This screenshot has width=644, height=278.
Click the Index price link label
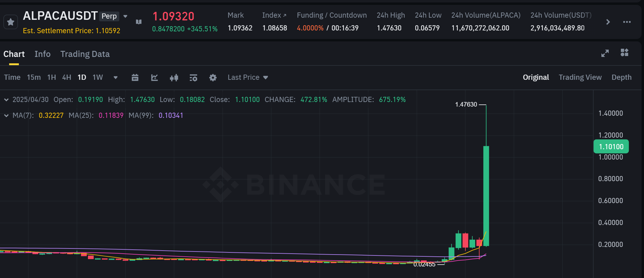point(274,15)
